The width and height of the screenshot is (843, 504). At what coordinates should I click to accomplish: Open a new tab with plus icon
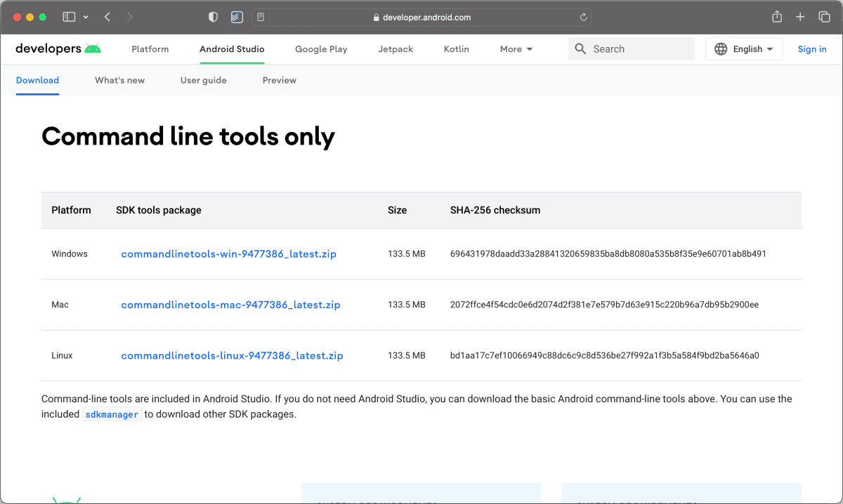(800, 17)
